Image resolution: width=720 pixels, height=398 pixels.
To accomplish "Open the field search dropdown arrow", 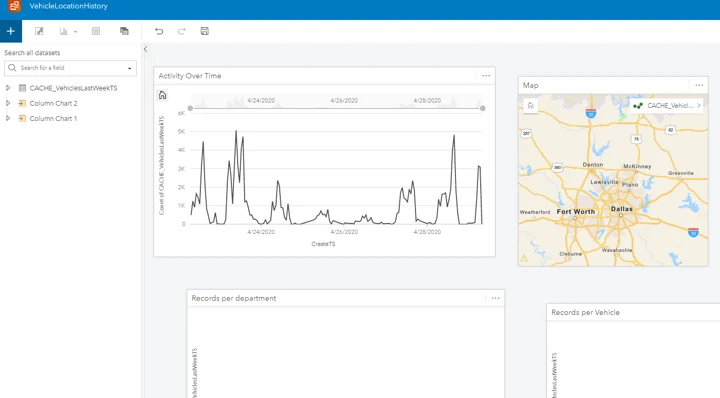I will pos(129,68).
